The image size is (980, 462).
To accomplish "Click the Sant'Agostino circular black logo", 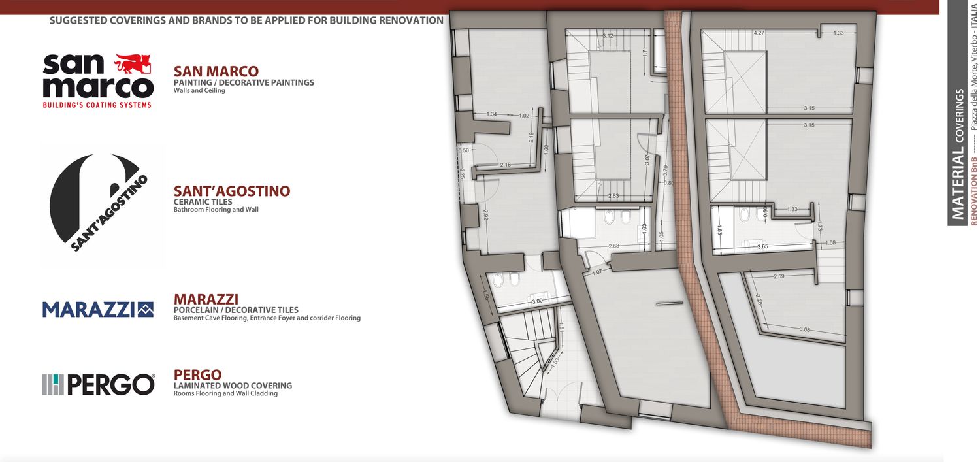I will point(99,203).
